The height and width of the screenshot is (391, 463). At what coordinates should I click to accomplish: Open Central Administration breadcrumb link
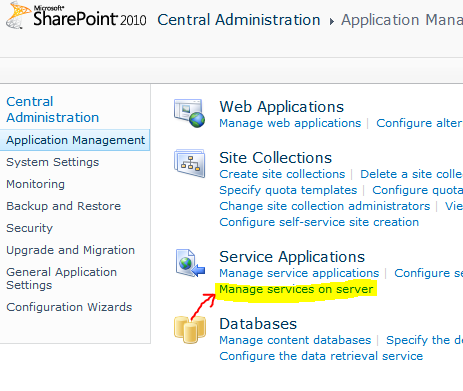click(x=239, y=20)
